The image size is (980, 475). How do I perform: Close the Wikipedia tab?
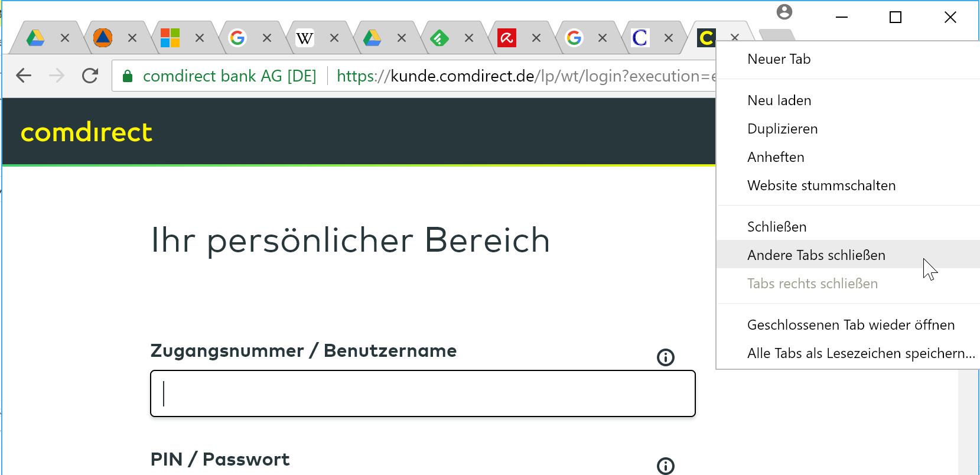coord(334,38)
